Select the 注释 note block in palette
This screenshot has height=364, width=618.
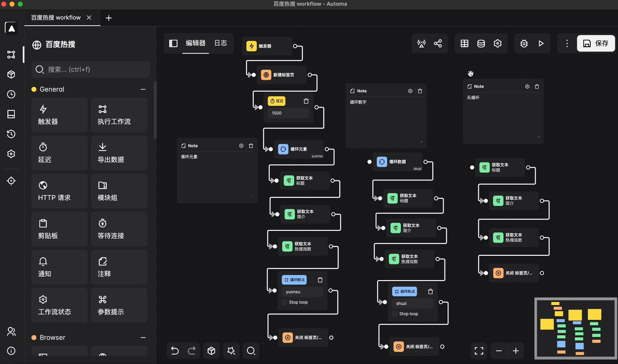(119, 267)
